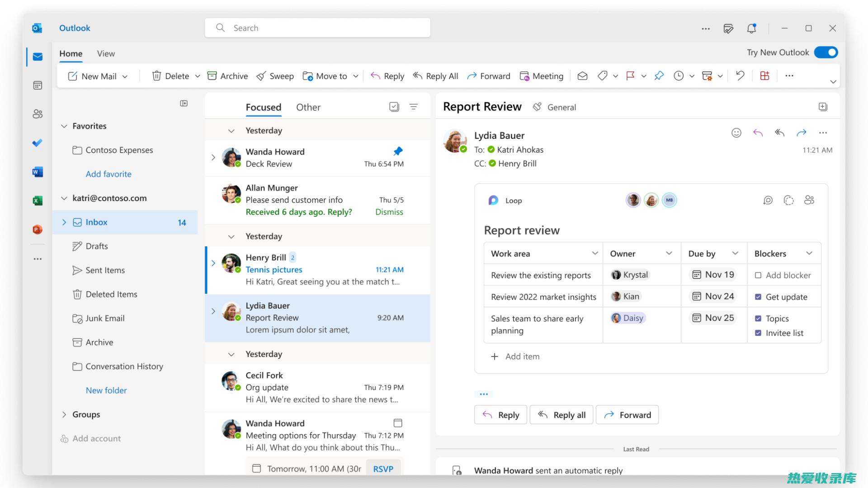This screenshot has height=488, width=868.
Task: Click Reply all button below the message
Action: pos(561,415)
